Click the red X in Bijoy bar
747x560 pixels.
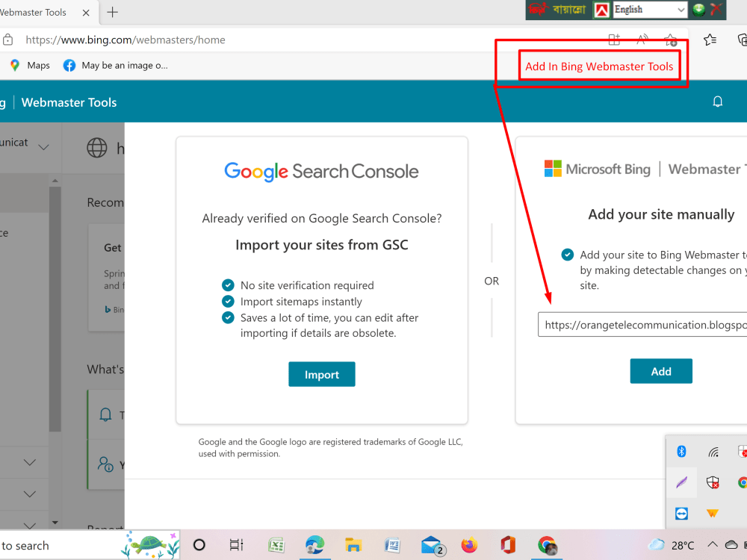[716, 9]
